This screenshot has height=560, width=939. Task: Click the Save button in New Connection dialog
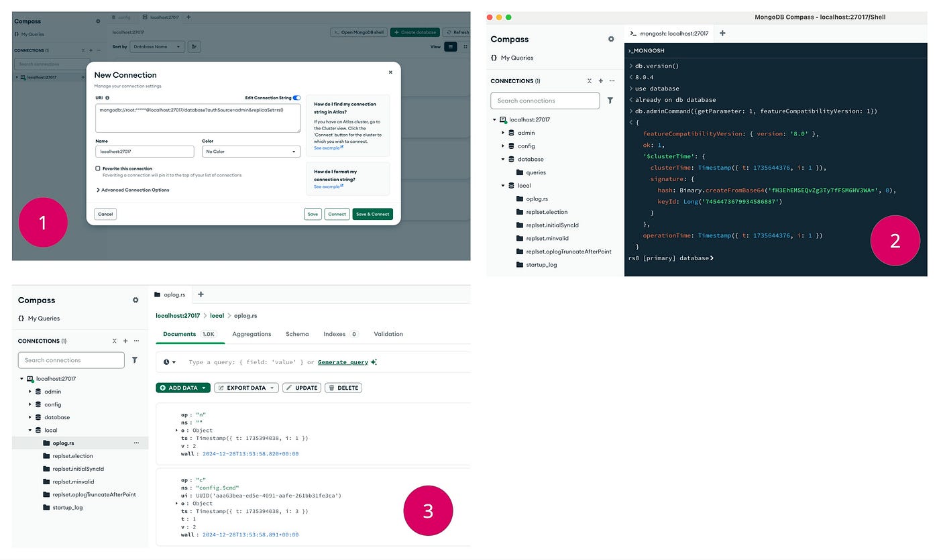click(x=313, y=214)
